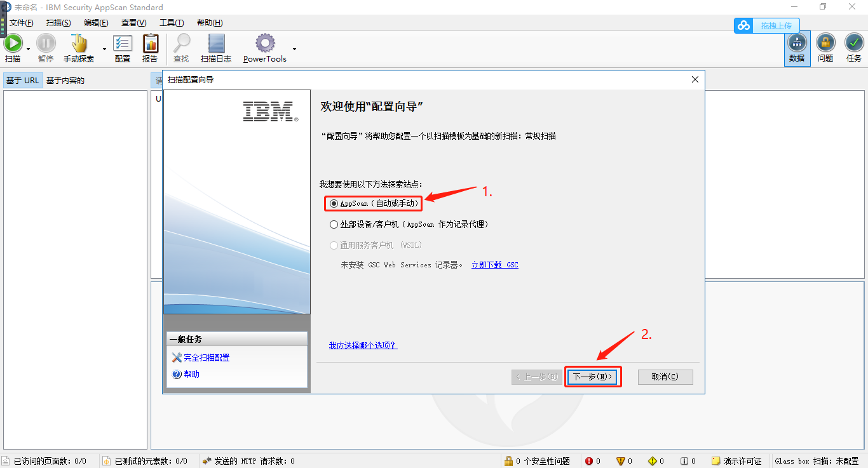Open the 扫描(S) menu
Screen dimensions: 868x468
point(58,23)
